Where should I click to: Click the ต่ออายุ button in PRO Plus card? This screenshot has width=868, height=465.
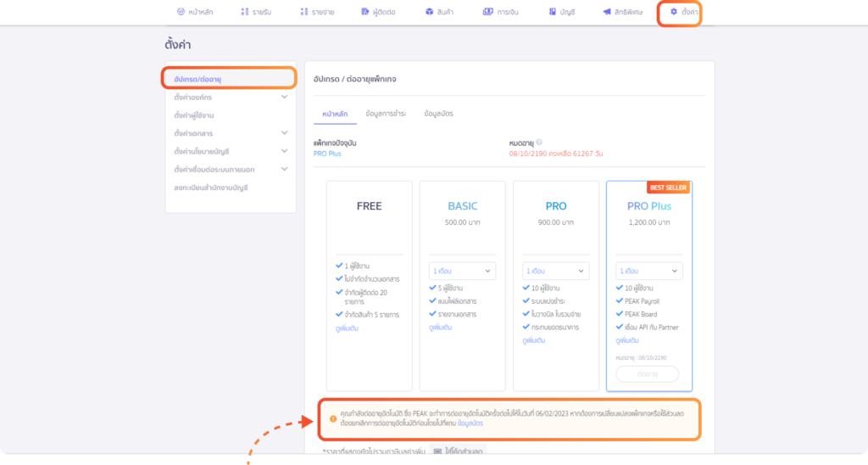[648, 374]
